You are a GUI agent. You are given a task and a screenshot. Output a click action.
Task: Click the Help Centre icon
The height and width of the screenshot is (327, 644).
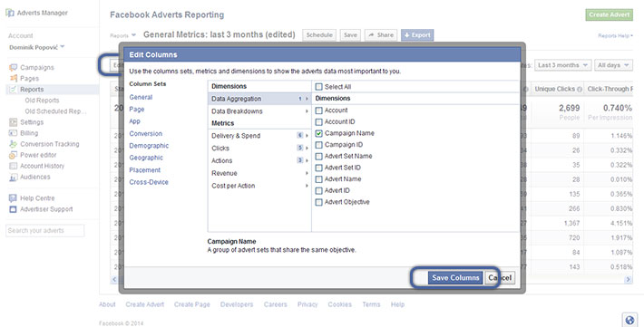pos(13,198)
